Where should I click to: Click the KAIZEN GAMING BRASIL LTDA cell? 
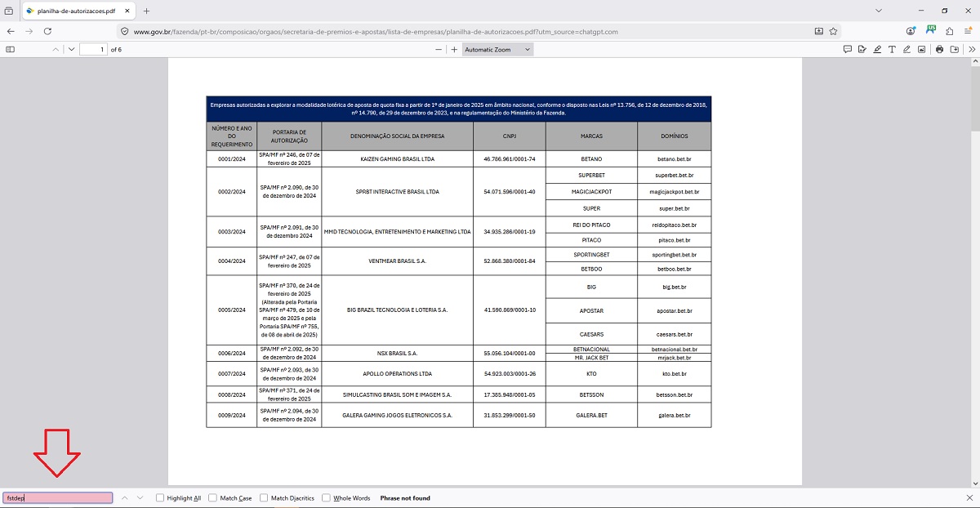[x=398, y=159]
